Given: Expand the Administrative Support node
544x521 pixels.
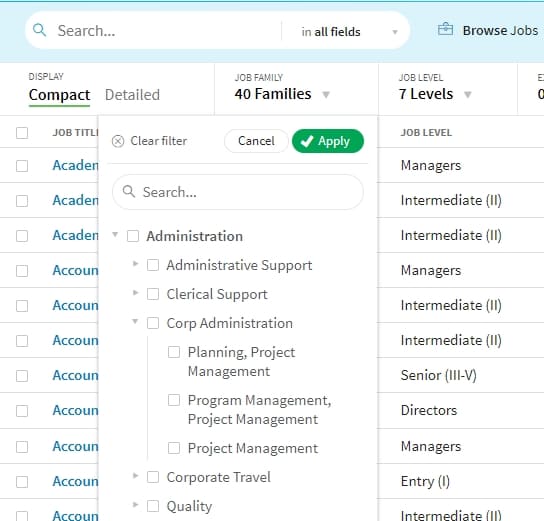Looking at the screenshot, I should pos(136,264).
